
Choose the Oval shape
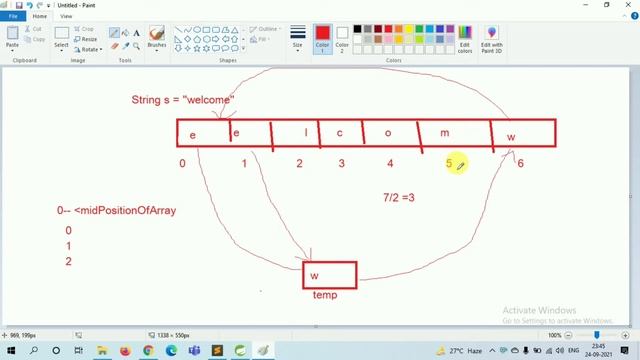197,30
